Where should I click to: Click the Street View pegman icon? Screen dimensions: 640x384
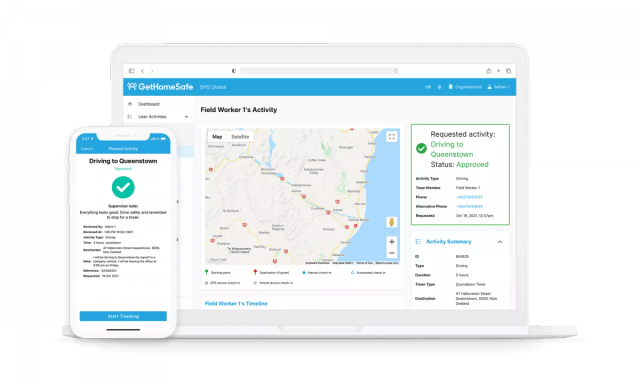point(391,222)
